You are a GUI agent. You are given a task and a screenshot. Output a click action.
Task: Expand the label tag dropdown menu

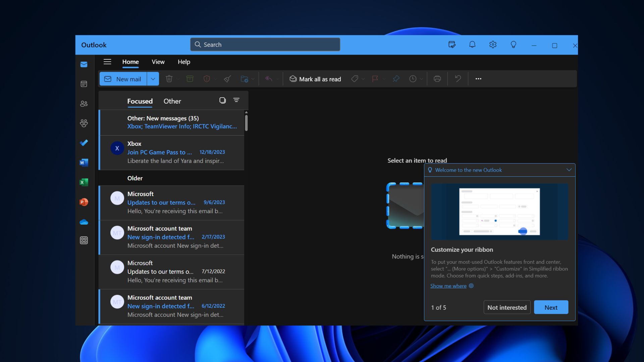[x=363, y=78]
